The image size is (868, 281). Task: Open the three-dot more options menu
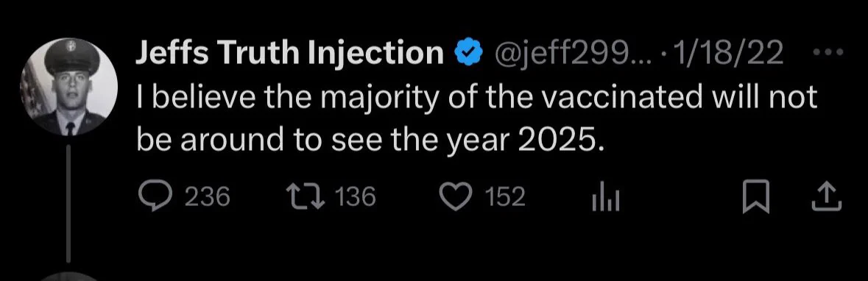pos(828,52)
